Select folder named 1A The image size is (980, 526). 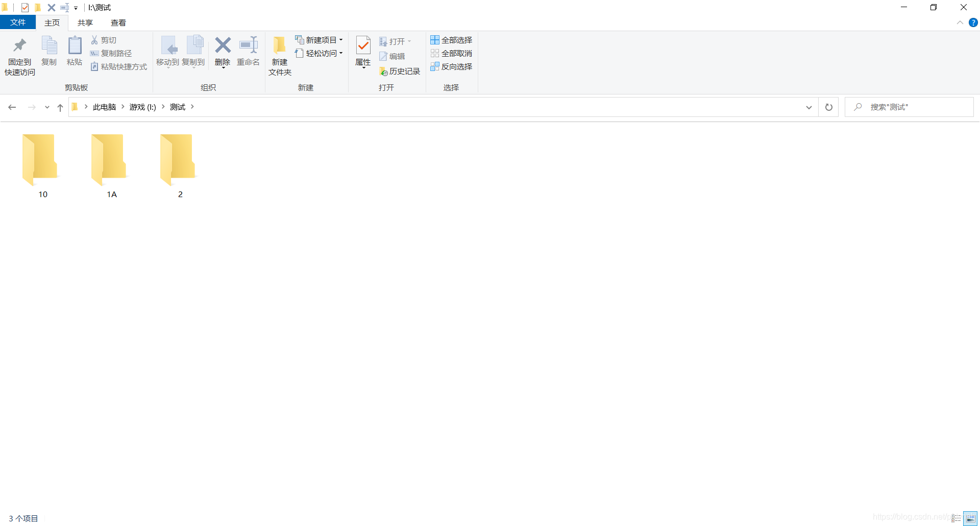pos(111,165)
